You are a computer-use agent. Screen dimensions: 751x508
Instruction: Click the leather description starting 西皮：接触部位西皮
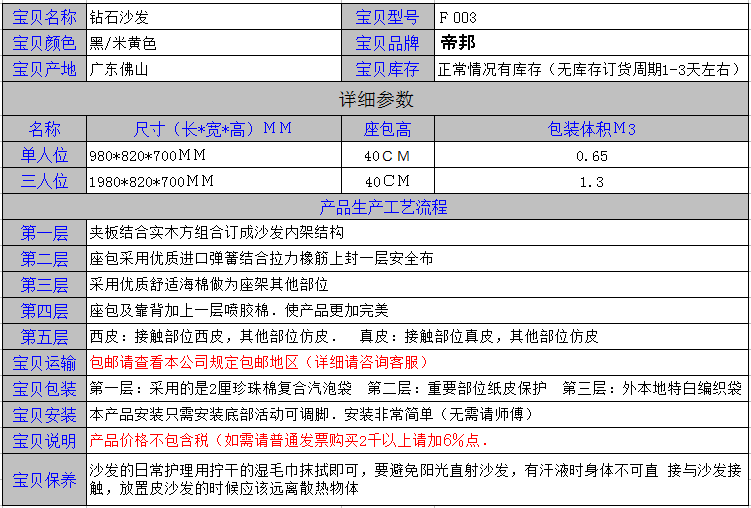pos(344,337)
